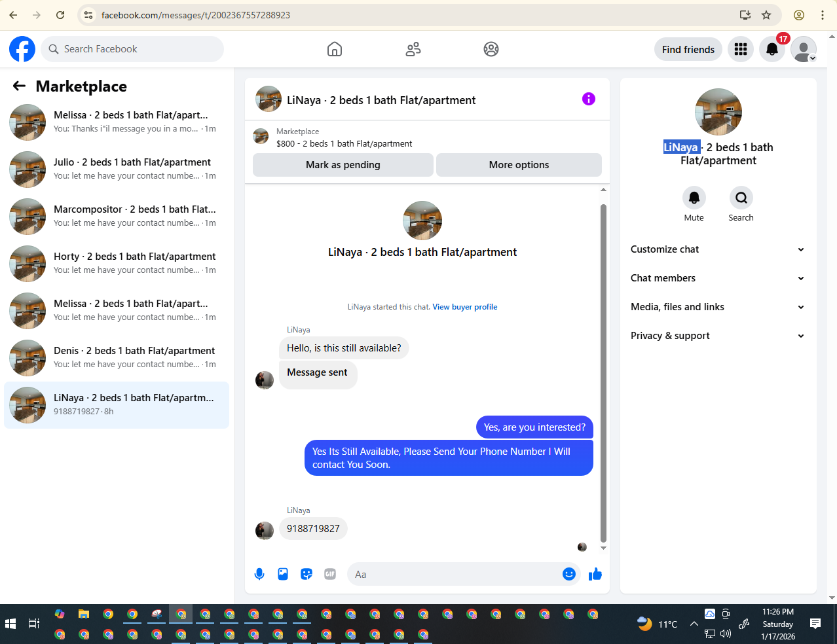Screen dimensions: 837x644
Task: Open the Facebook apps menu grid
Action: tap(741, 49)
